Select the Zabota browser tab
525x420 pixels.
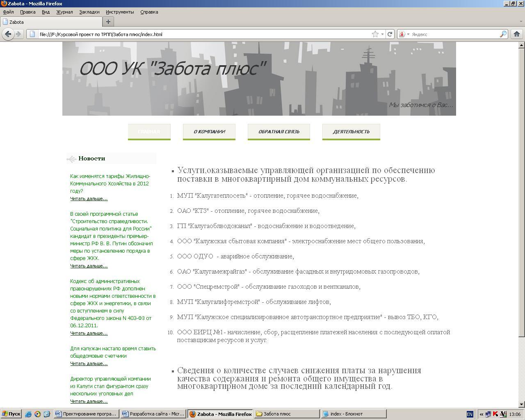(51, 22)
